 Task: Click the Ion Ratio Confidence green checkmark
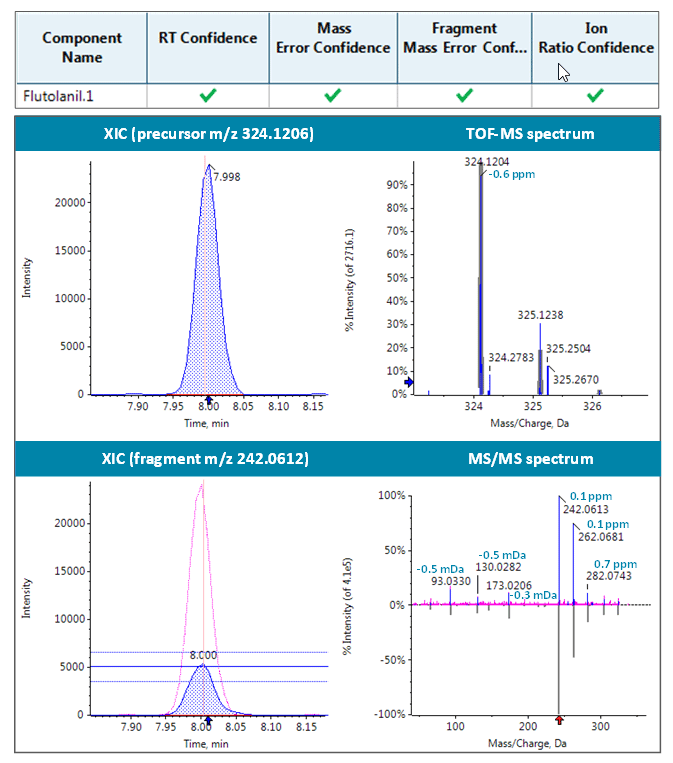click(x=595, y=96)
